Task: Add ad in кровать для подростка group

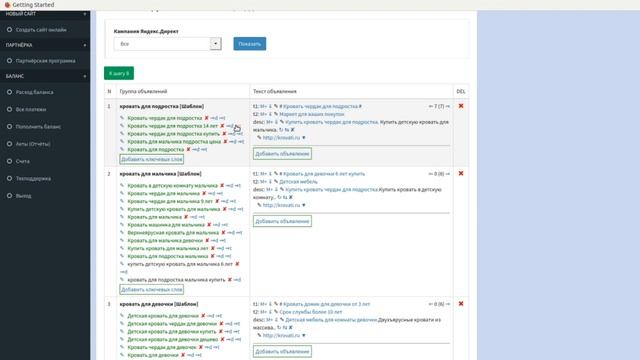Action: tap(282, 153)
